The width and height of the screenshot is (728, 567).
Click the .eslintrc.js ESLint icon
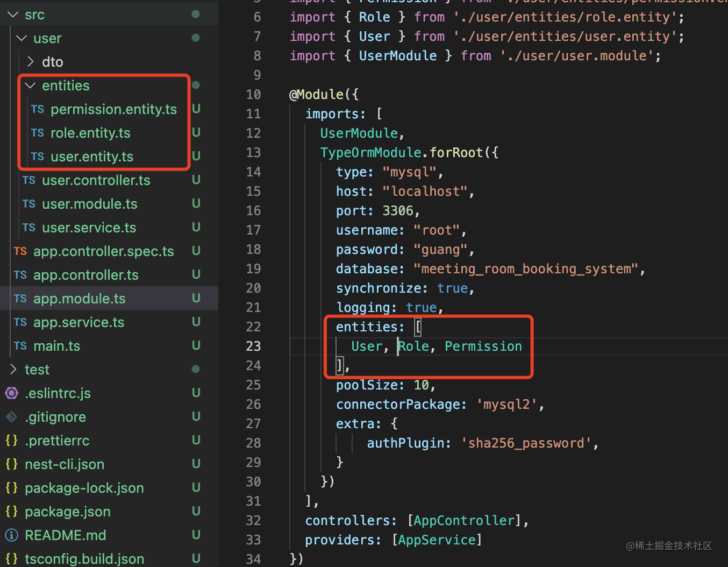click(x=12, y=393)
